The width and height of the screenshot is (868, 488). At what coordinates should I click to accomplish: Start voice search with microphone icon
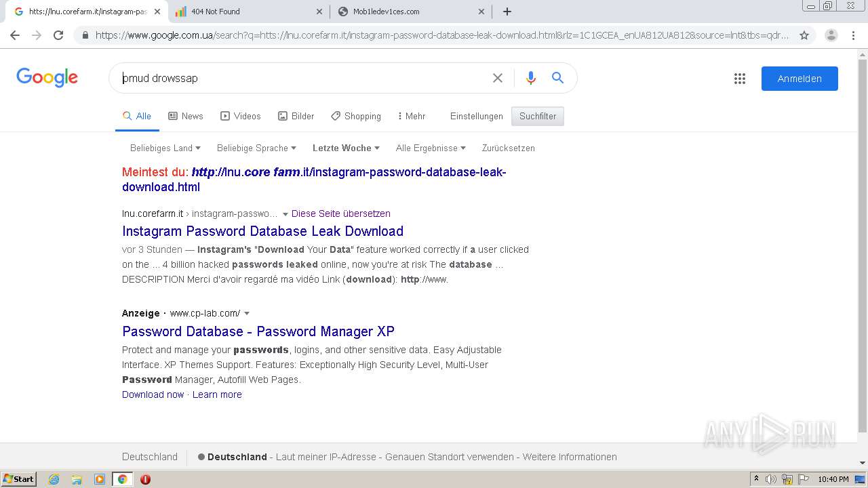[x=531, y=78]
